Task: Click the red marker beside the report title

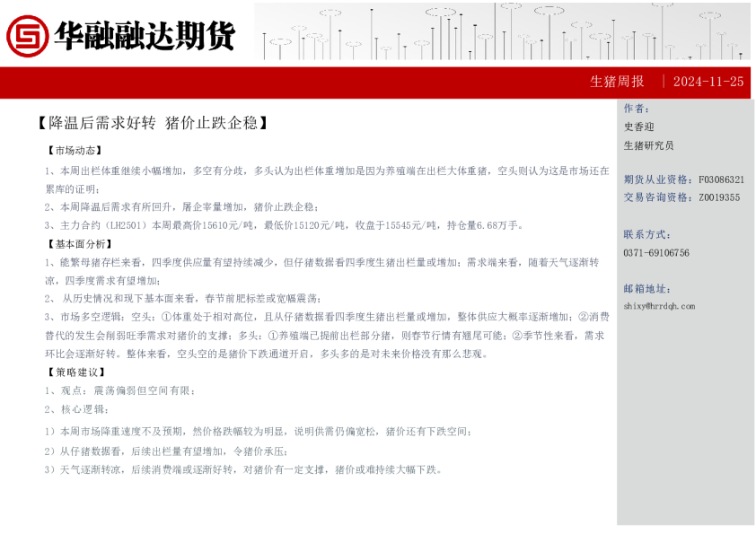Action: click(x=43, y=125)
